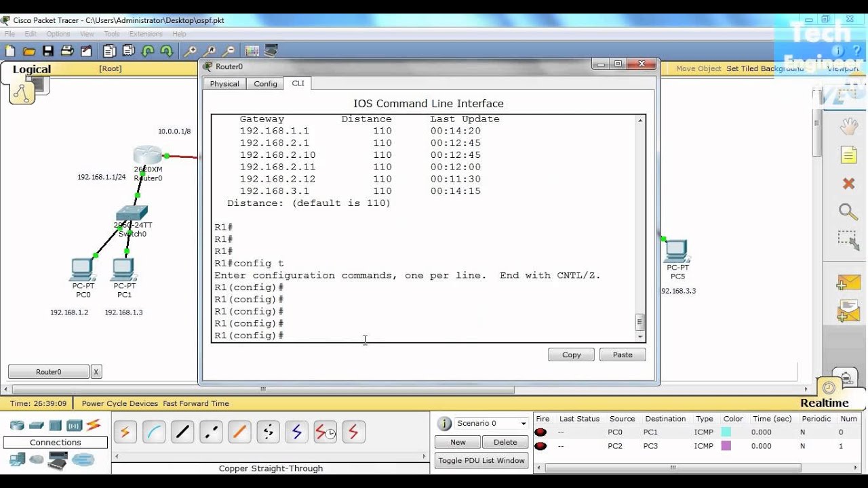Viewport: 868px width, 488px height.
Task: Choose the Phone cable connection
Action: [x=268, y=432]
